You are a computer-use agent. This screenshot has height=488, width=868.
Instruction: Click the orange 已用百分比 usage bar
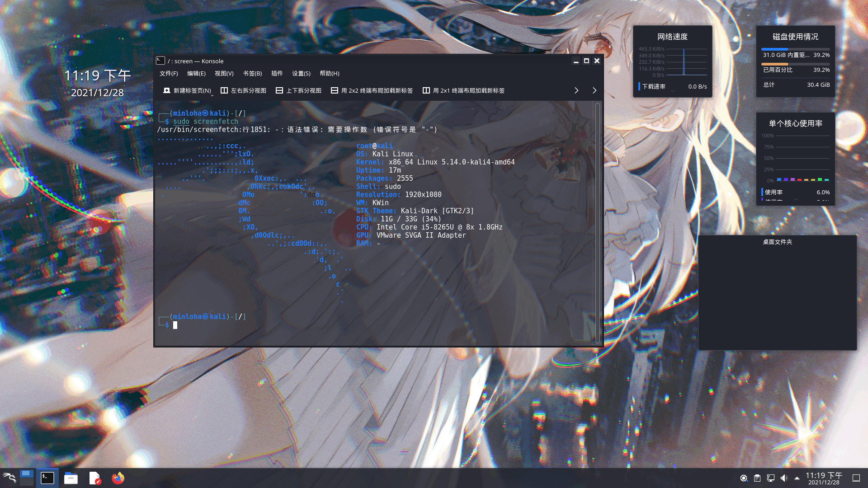click(x=795, y=64)
